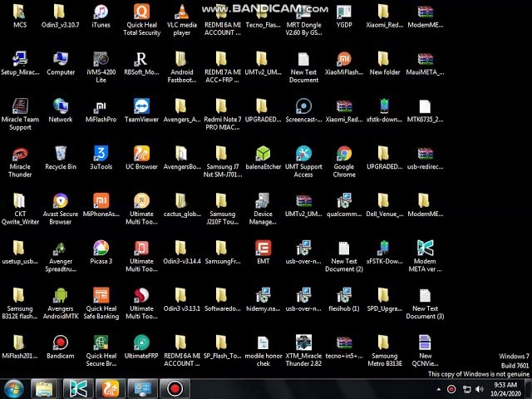Open the xfstk-down... desktop icon
This screenshot has height=399, width=532.
pos(384,111)
